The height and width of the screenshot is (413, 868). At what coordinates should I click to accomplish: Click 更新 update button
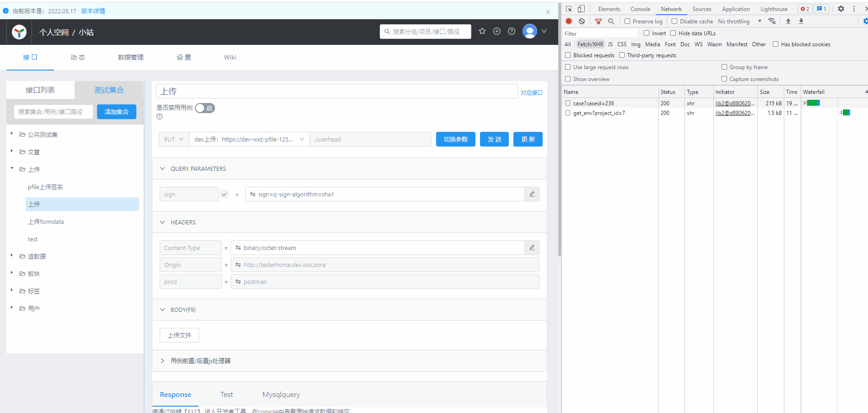pyautogui.click(x=528, y=139)
